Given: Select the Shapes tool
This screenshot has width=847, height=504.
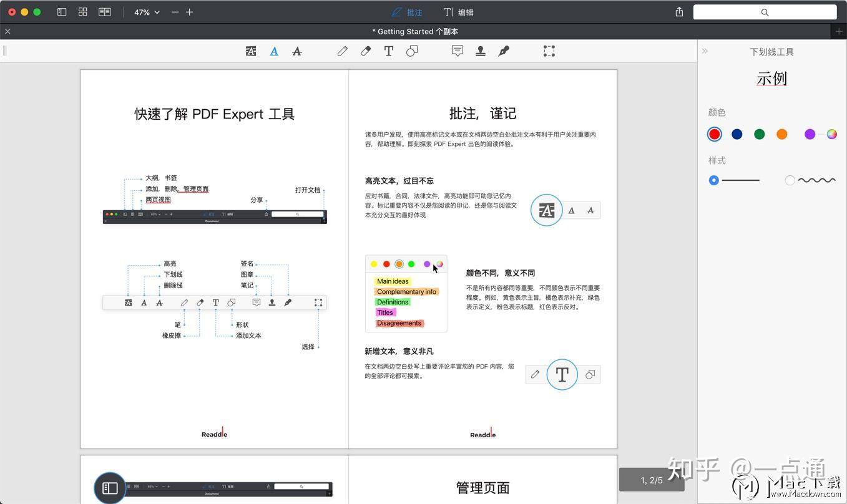Looking at the screenshot, I should (412, 51).
